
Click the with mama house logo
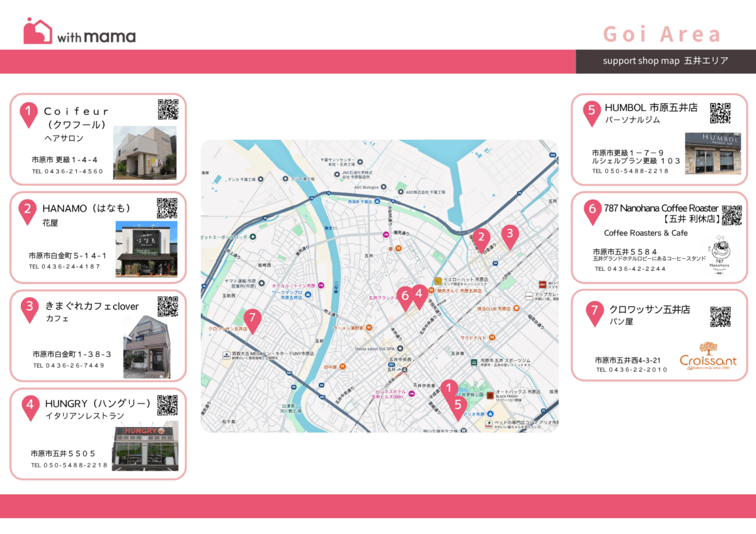38,31
